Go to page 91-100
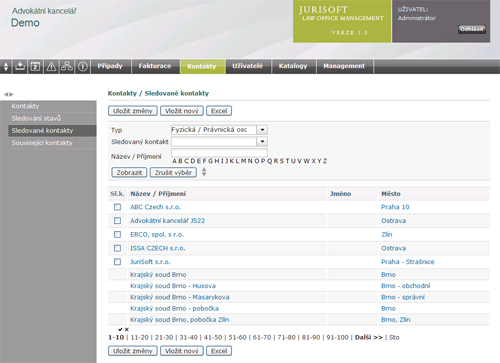This screenshot has height=363, width=500. tap(337, 337)
